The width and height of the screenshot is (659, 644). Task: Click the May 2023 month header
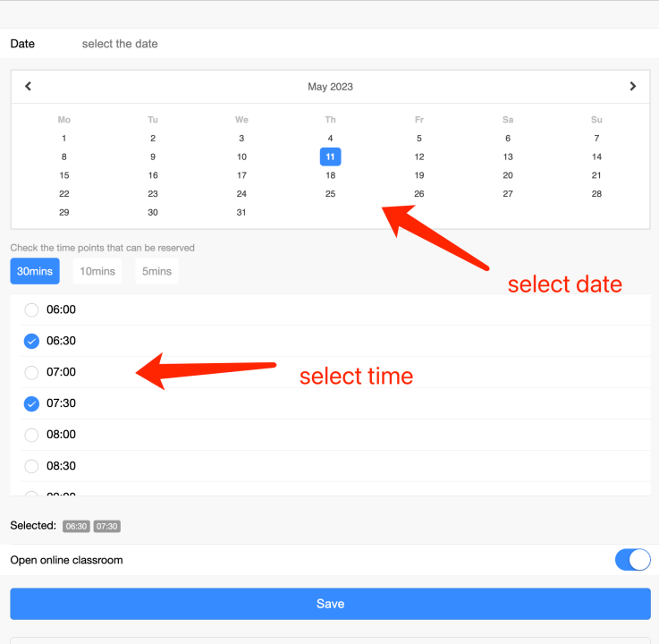click(330, 87)
